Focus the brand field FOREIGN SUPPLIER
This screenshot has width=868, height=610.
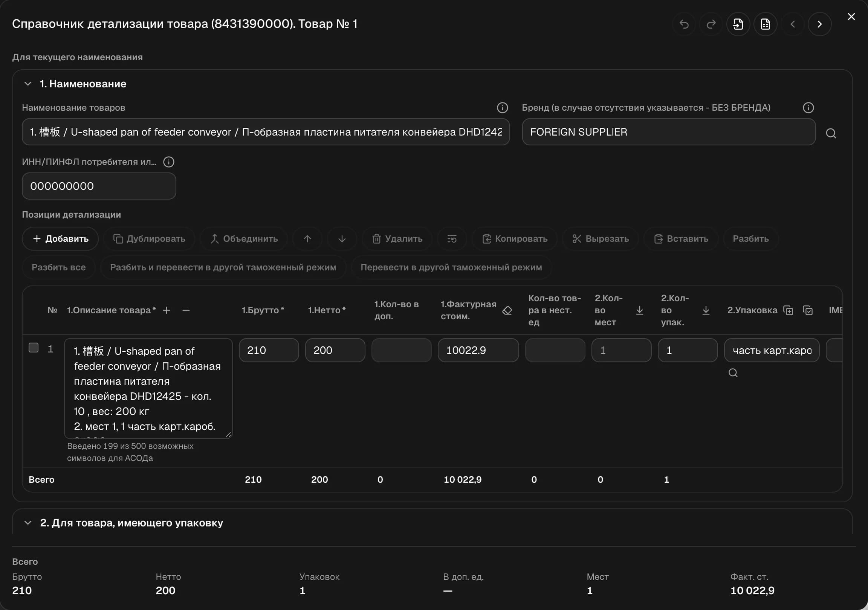(x=669, y=132)
